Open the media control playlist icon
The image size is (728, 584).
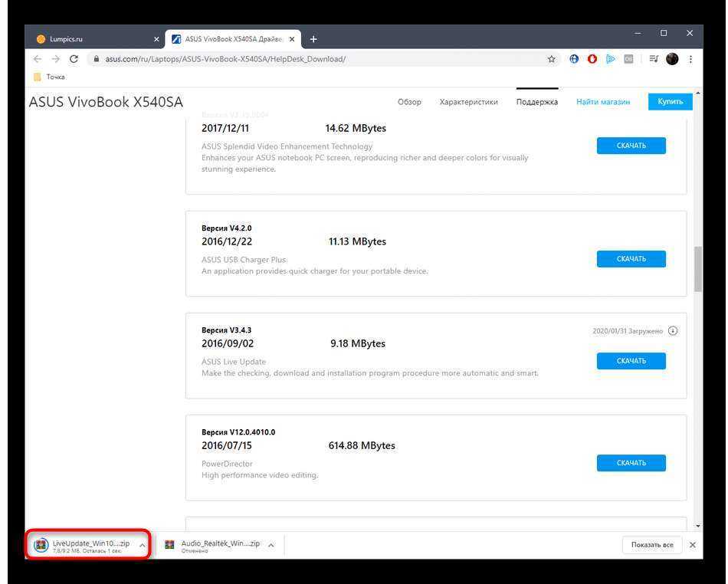coord(654,59)
